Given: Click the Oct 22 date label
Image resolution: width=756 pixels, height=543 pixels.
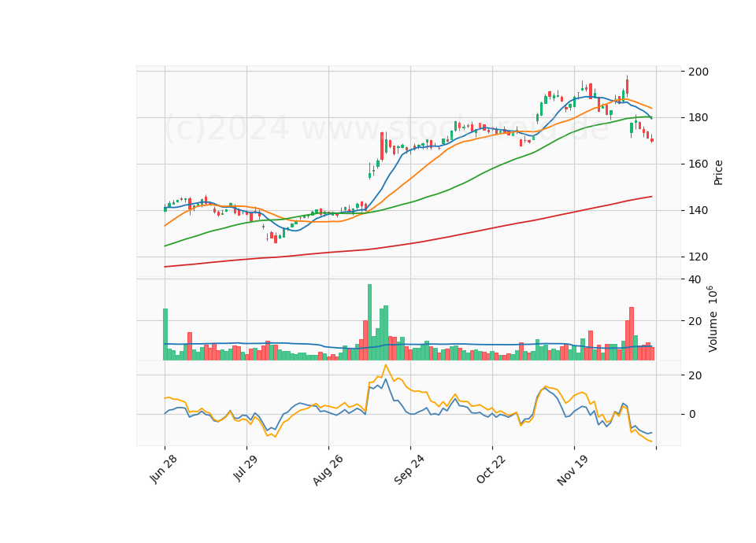Looking at the screenshot, I should [491, 469].
